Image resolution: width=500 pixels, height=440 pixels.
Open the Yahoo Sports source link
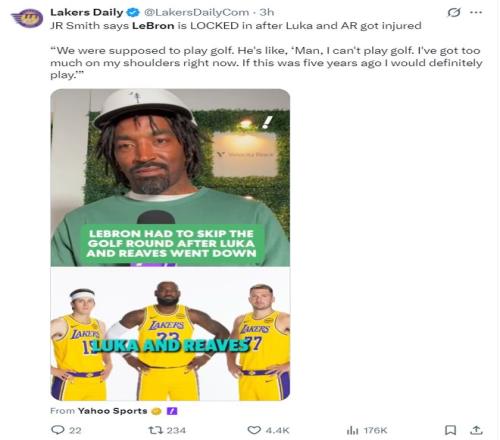(112, 411)
